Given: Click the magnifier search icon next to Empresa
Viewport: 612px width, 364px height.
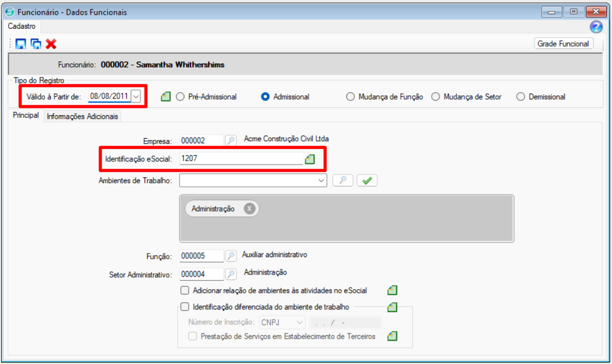Looking at the screenshot, I should click(x=231, y=140).
